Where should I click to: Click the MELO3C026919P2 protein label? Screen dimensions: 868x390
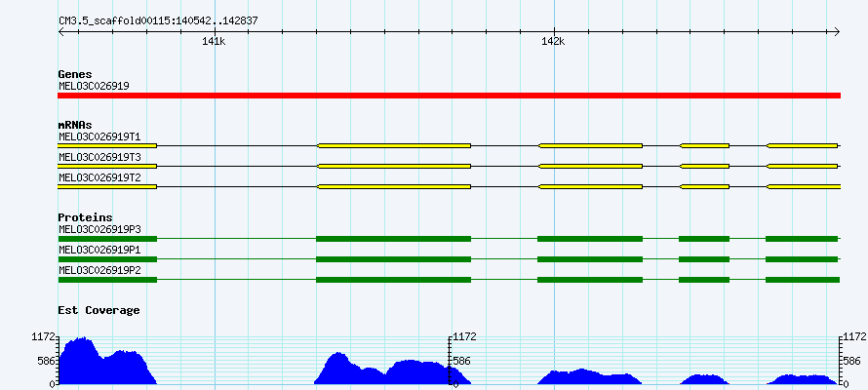coord(99,270)
